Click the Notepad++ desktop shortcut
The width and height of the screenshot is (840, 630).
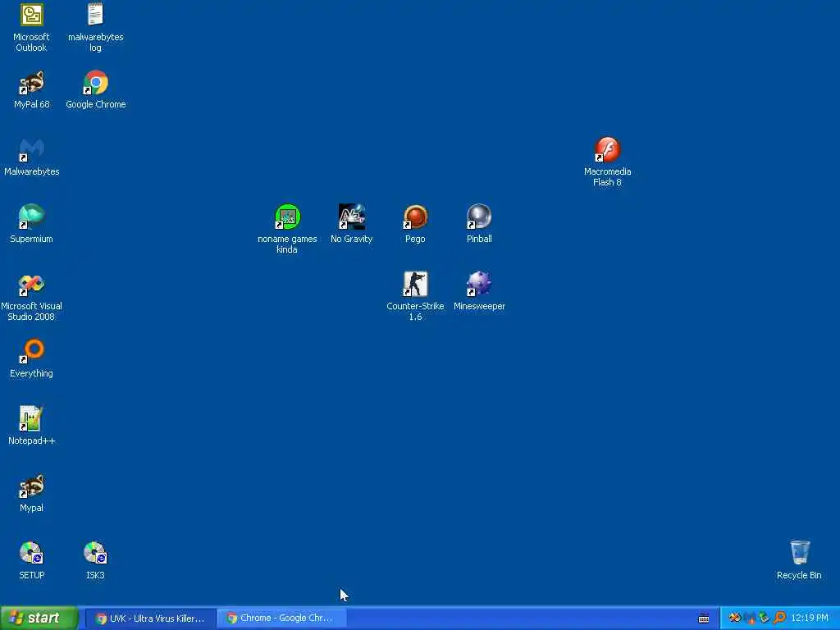pyautogui.click(x=32, y=426)
